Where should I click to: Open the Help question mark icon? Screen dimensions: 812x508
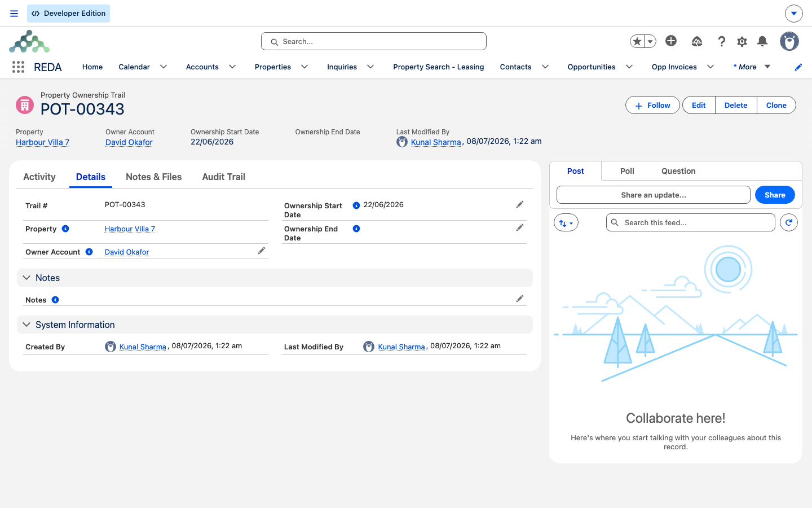pos(721,41)
